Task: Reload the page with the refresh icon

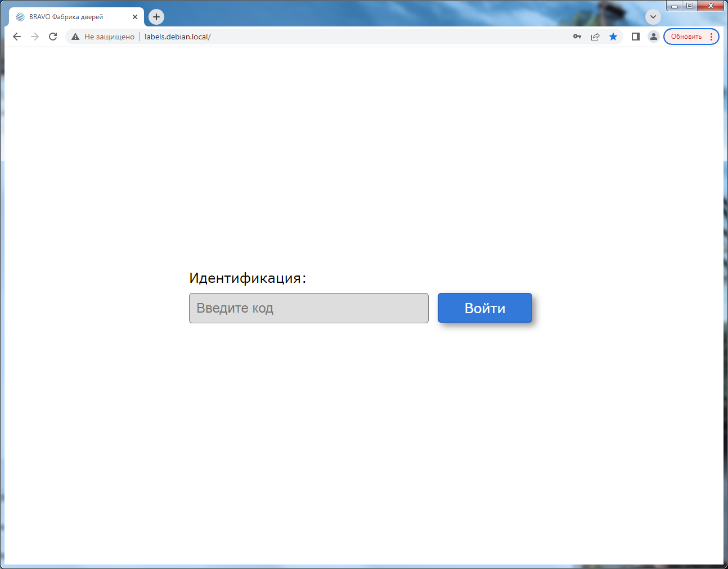Action: click(x=52, y=37)
